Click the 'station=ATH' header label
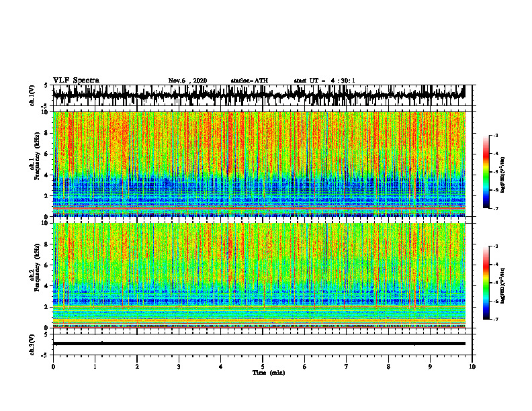Viewport: 532px width, 411px height. (x=249, y=81)
